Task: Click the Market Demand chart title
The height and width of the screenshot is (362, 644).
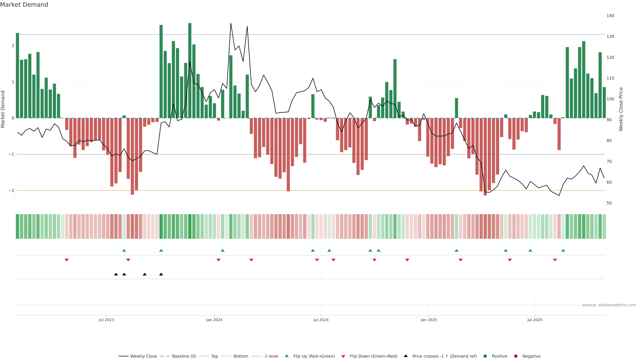Action: 24,5
